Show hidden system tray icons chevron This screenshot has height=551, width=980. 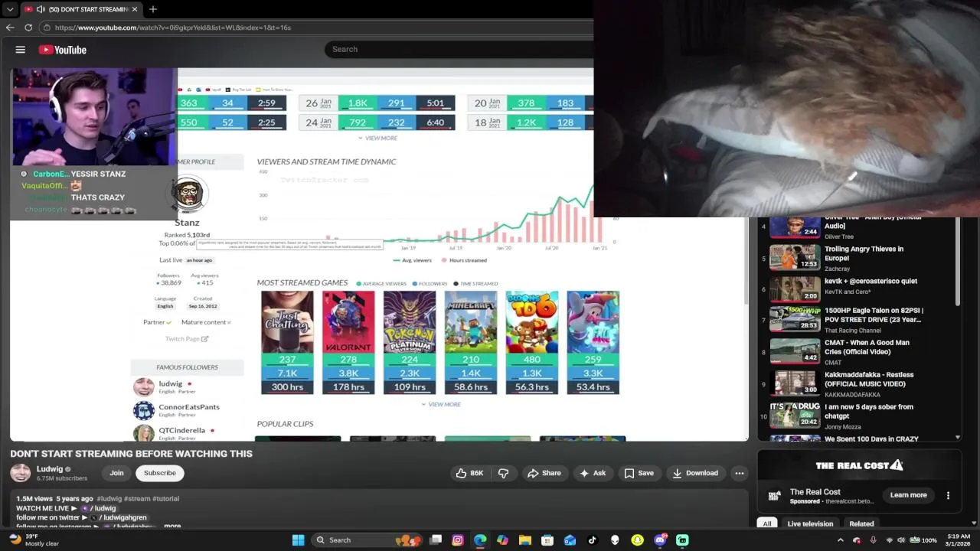tap(841, 540)
